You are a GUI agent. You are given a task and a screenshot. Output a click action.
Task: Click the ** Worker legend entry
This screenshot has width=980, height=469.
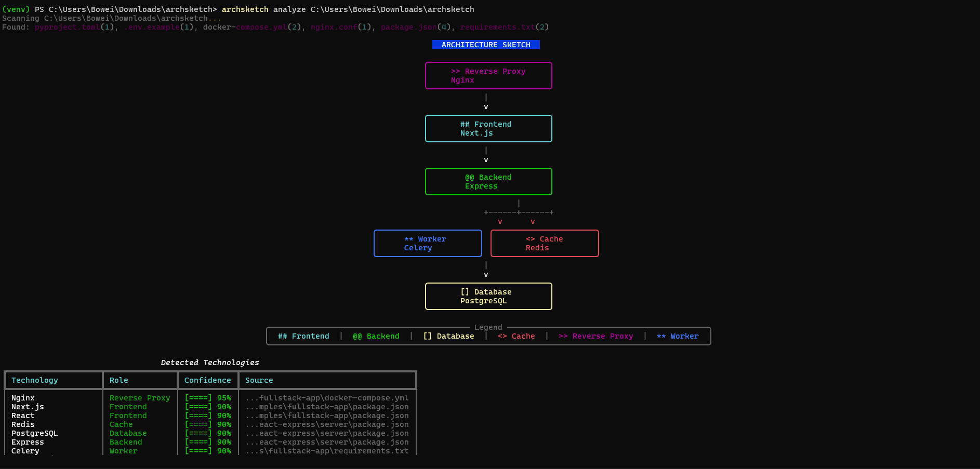[678, 336]
